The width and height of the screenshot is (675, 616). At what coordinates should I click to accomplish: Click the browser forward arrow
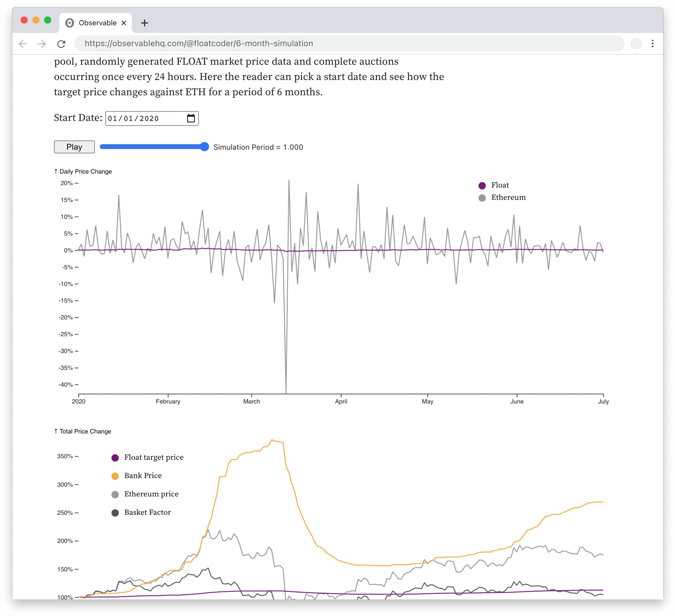42,43
